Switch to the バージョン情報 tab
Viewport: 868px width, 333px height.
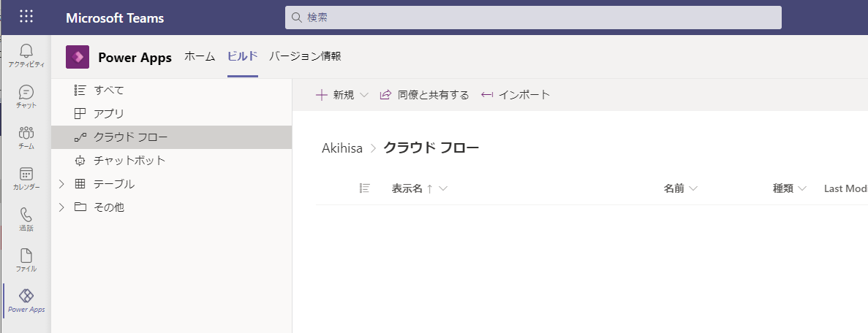[305, 56]
